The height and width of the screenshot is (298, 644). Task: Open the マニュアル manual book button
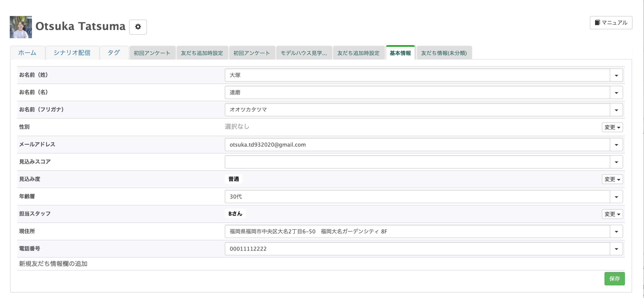611,23
